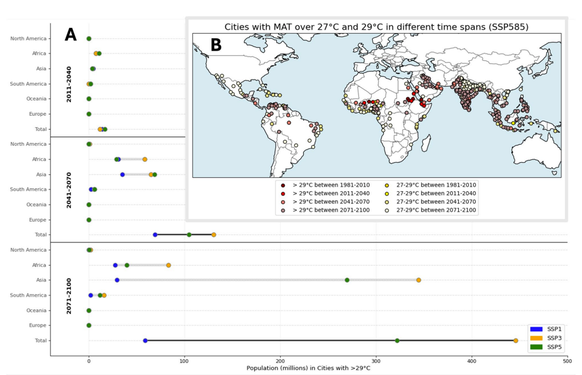Click the orange Total dot for 2071-2100
This screenshot has height=375, width=582.
coord(516,340)
